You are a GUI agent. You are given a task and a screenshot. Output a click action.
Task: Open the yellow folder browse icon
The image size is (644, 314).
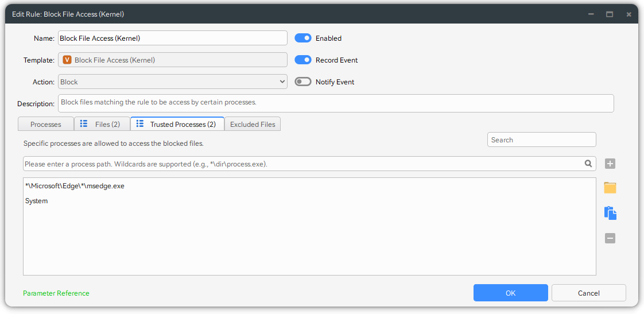(x=610, y=188)
